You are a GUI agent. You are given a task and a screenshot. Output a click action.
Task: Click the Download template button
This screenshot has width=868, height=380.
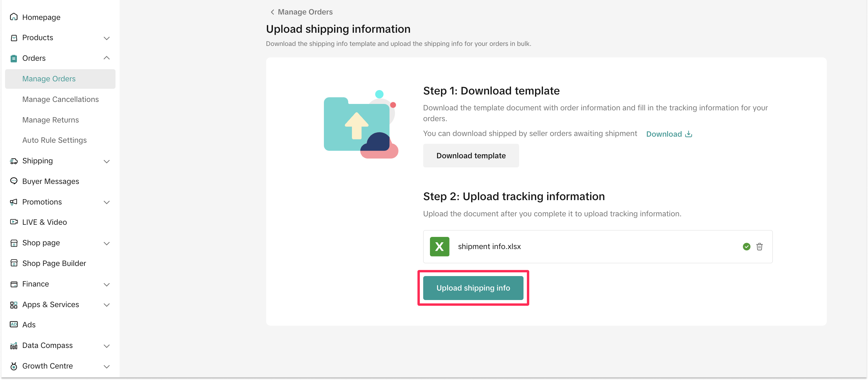point(471,156)
